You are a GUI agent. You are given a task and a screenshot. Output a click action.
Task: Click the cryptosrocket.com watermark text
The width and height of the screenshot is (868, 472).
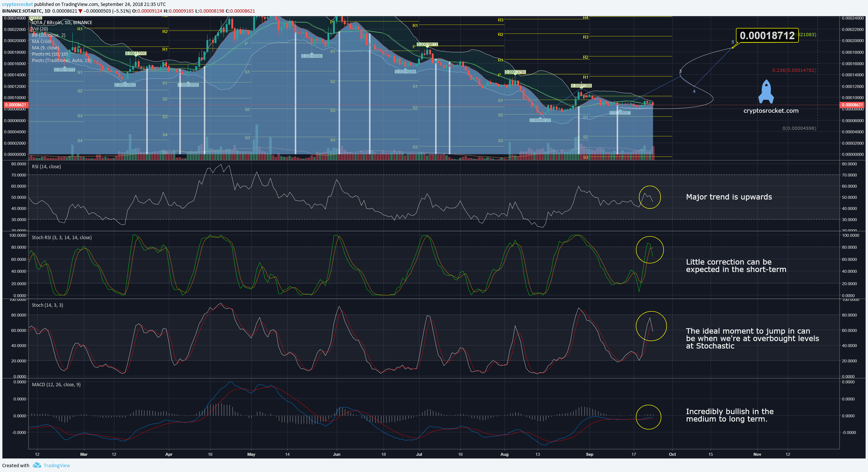tap(771, 111)
